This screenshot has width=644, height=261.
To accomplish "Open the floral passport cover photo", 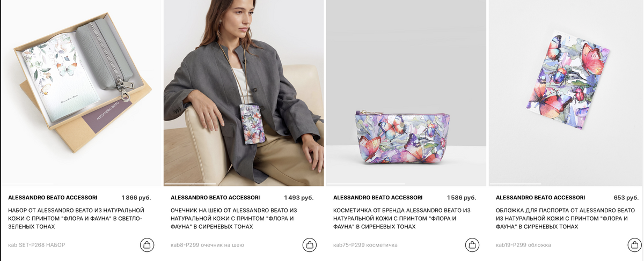I will pos(566,92).
